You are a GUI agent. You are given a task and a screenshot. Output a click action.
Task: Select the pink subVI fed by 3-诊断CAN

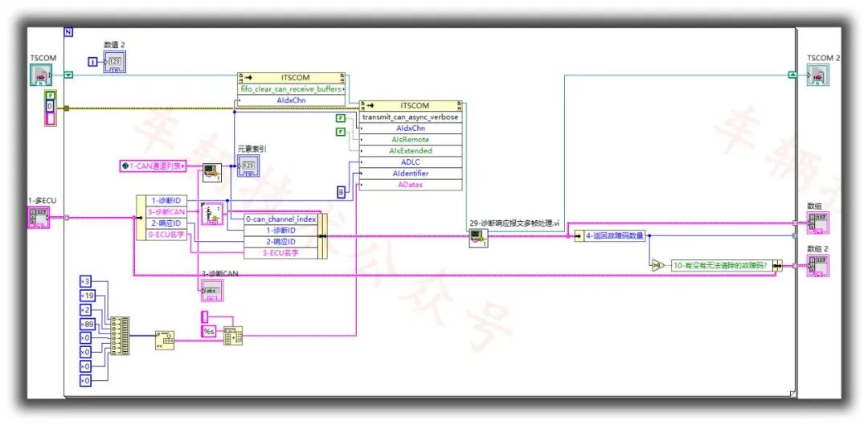[212, 213]
